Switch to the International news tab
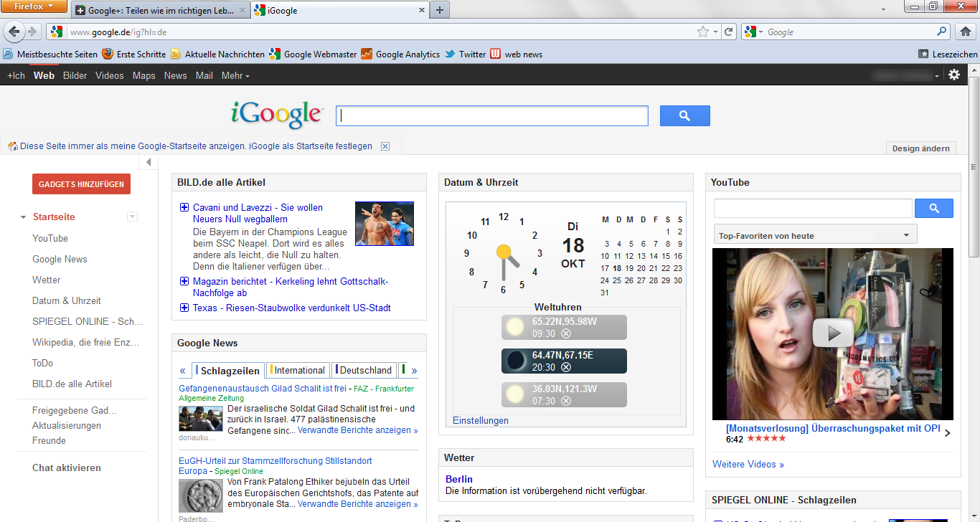Image resolution: width=980 pixels, height=522 pixels. point(298,370)
